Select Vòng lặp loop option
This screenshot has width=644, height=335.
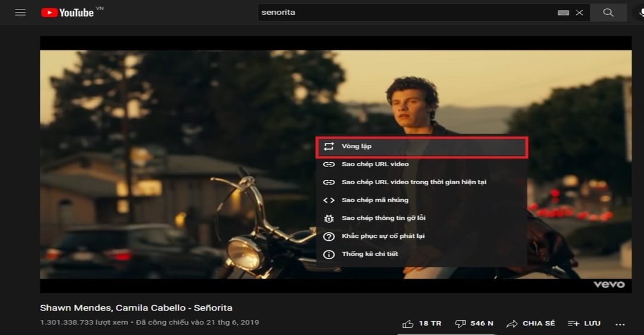422,147
